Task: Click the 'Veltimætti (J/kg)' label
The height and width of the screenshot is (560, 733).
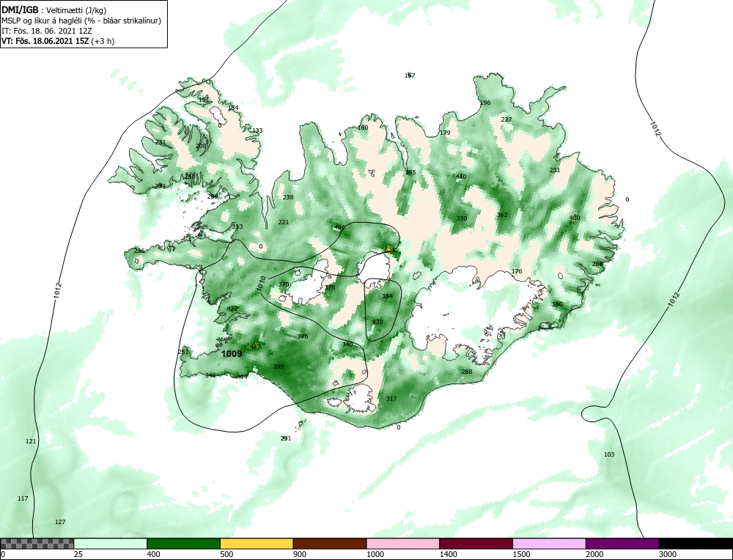Action: 77,10
